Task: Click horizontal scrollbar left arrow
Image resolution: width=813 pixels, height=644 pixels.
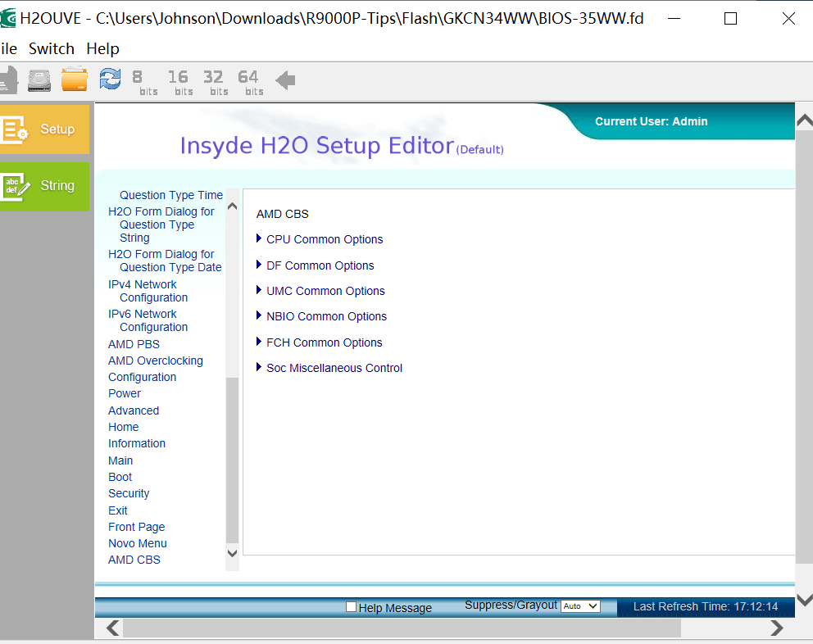Action: pos(113,628)
